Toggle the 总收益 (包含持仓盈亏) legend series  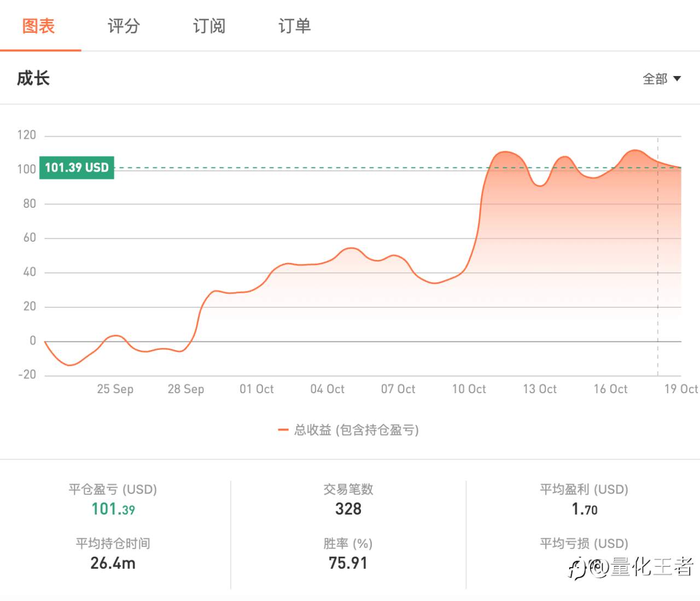tap(356, 430)
